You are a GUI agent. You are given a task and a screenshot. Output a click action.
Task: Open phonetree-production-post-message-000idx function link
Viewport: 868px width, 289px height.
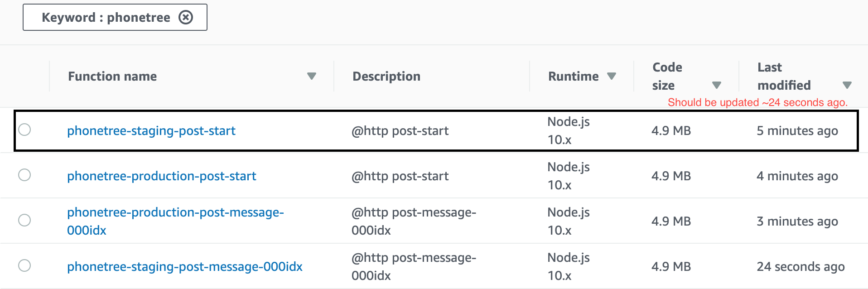click(175, 221)
